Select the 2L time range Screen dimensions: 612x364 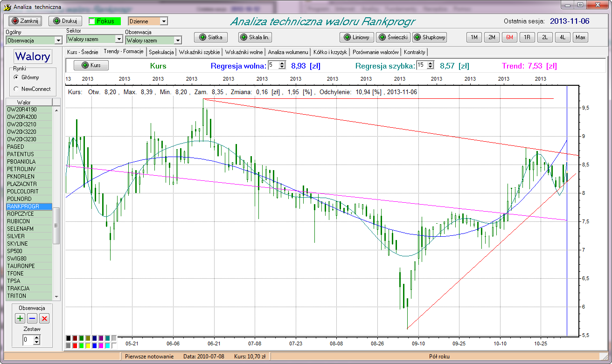pyautogui.click(x=544, y=37)
